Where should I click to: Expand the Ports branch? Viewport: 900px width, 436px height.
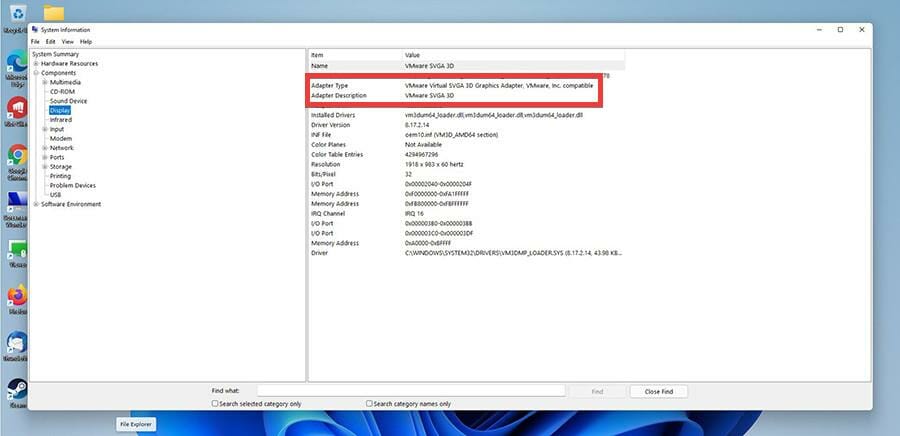pyautogui.click(x=45, y=157)
